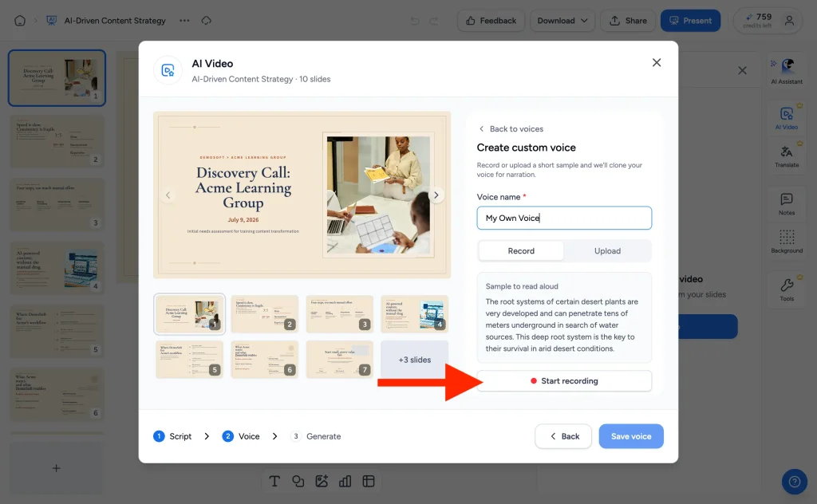Open the Download dropdown

tap(562, 21)
